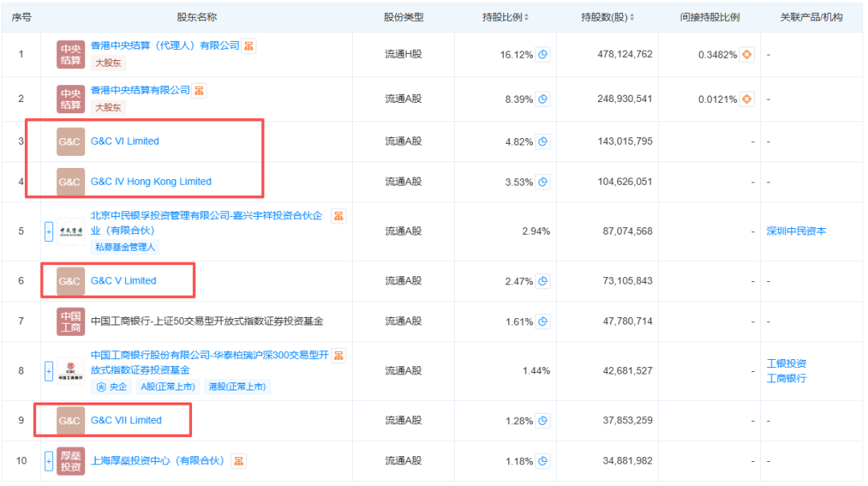Click 大股东 tag in row 1
Screen dimensions: 868x486
pos(108,63)
